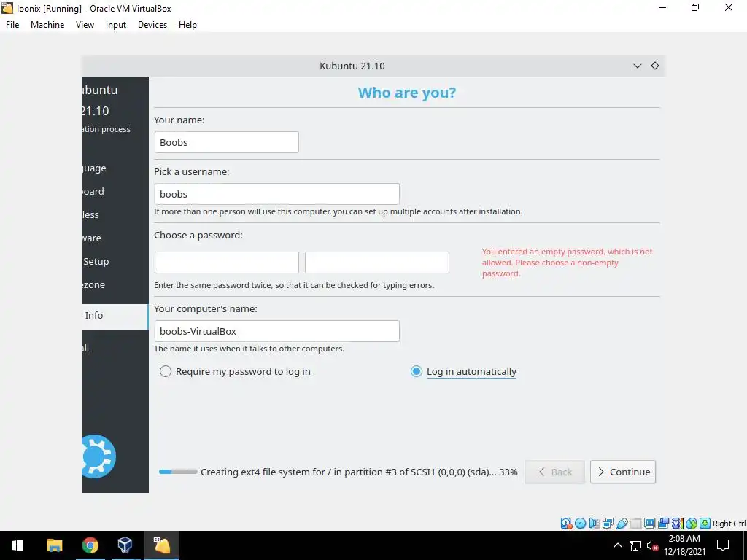Click the 'Creating ext4 file system' status text
The width and height of the screenshot is (747, 560).
359,472
